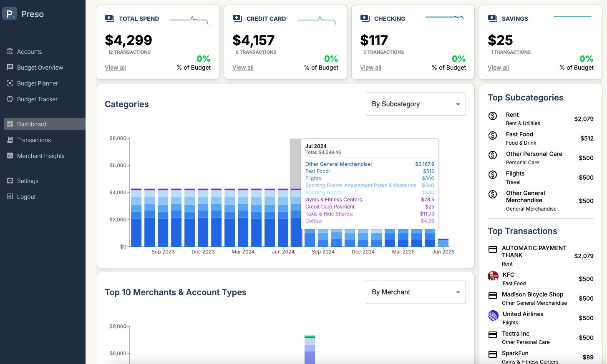Viewport: 607px width, 364px height.
Task: Click the Preso logo icon
Action: tap(10, 14)
